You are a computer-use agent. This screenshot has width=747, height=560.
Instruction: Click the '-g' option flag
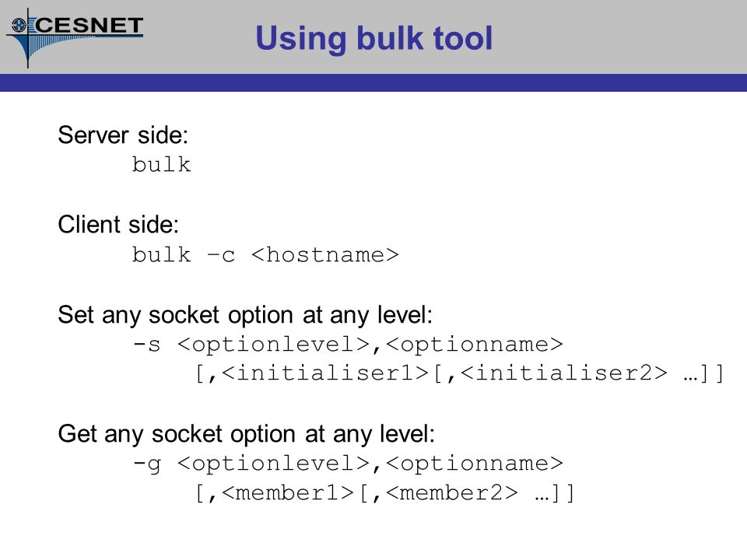(x=147, y=464)
